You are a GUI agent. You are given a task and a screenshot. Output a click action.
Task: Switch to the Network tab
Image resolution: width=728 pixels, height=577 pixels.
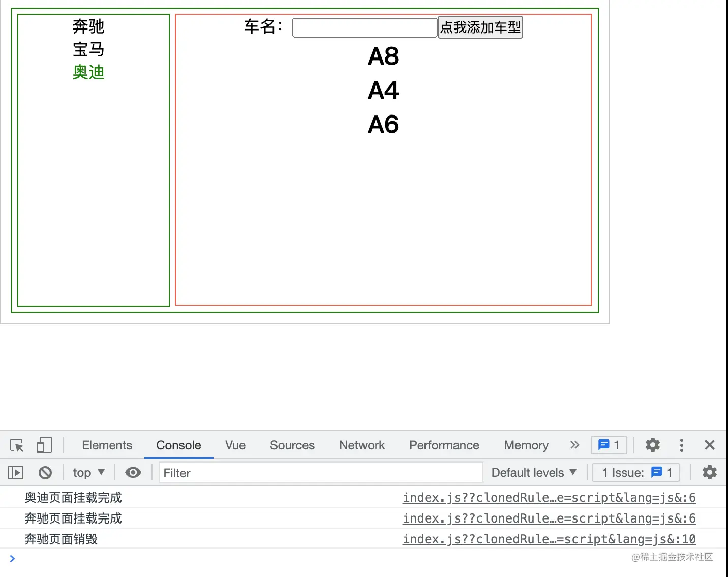pyautogui.click(x=362, y=445)
